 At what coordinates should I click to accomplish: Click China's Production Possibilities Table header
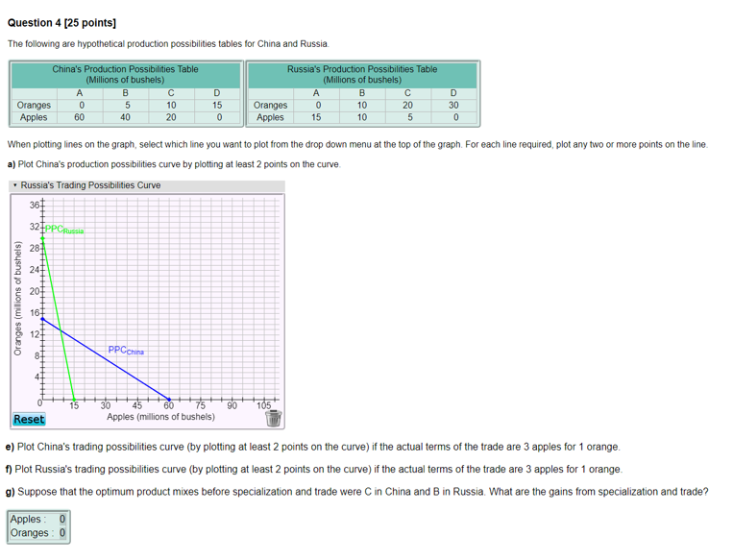coord(125,74)
